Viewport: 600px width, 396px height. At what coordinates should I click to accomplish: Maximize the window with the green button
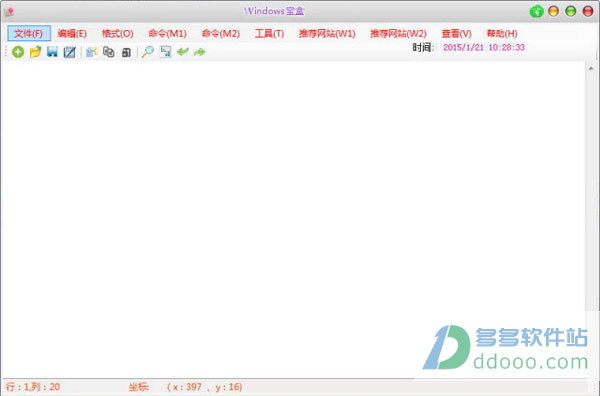571,11
